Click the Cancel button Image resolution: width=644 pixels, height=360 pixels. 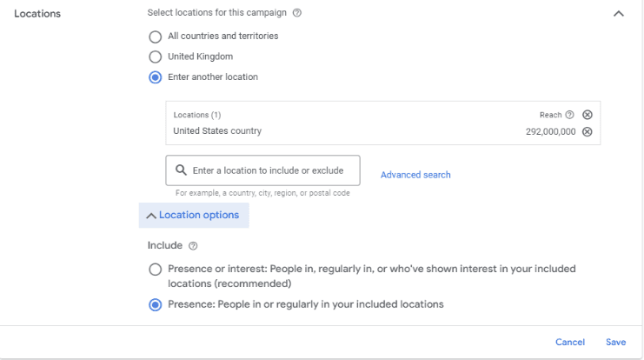click(x=570, y=343)
